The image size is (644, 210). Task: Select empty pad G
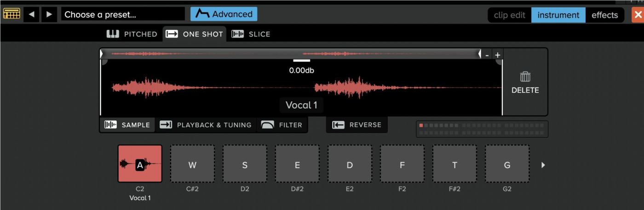coord(507,164)
